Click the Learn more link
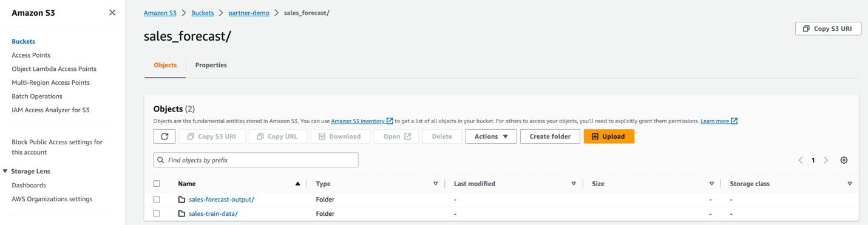 (x=714, y=121)
